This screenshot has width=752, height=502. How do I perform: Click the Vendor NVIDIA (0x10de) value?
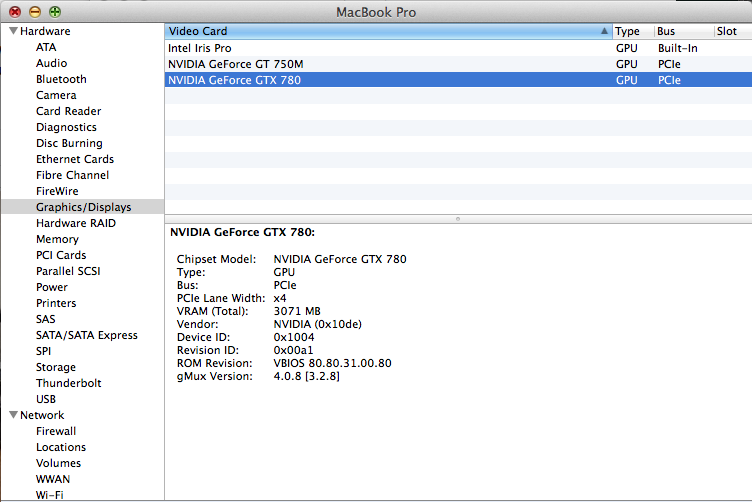317,324
